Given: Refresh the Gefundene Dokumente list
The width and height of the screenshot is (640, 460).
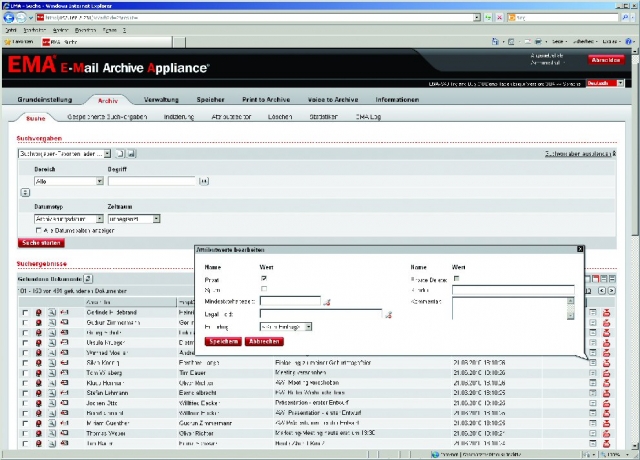Looking at the screenshot, I should [x=88, y=279].
